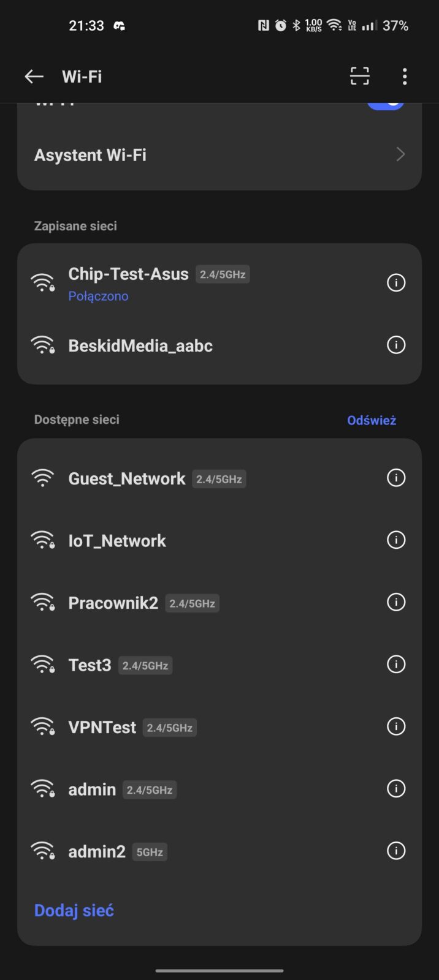439x980 pixels.
Task: Open admin2 network info icon
Action: click(396, 851)
